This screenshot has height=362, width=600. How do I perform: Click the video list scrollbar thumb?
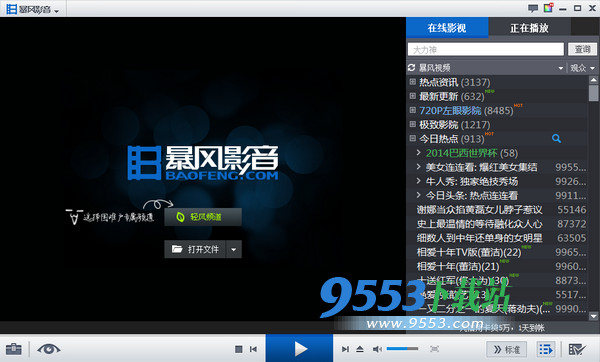click(x=593, y=93)
